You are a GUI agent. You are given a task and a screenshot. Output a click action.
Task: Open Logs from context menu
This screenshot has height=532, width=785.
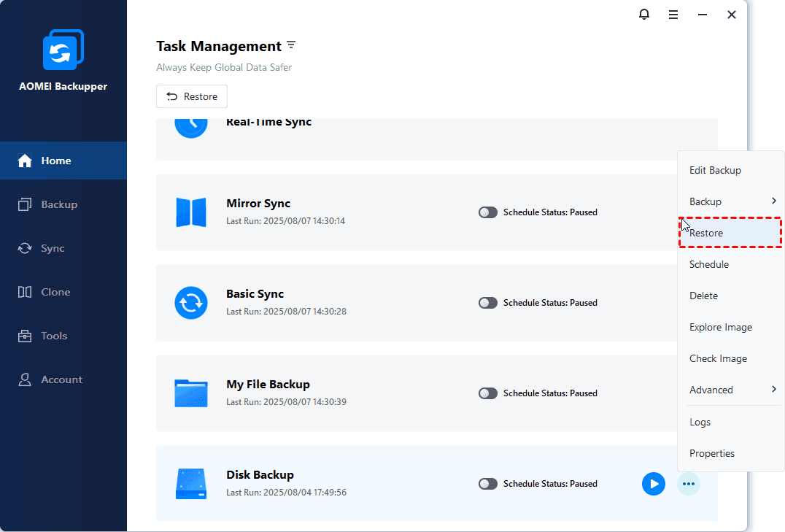coord(730,423)
